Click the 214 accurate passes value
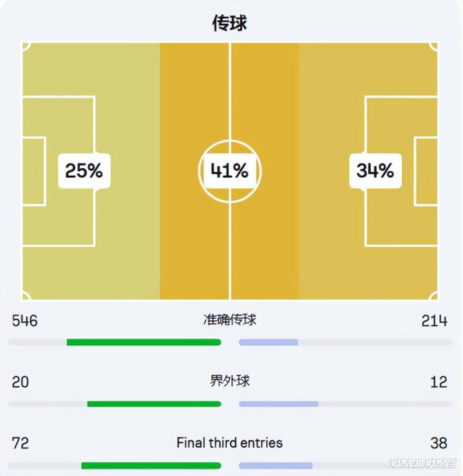 [434, 321]
